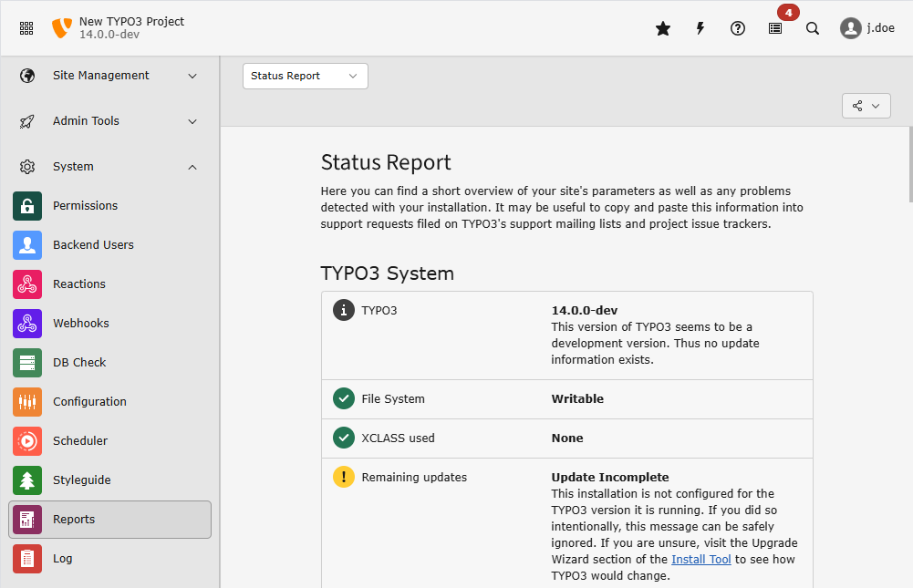Follow the Install Tool link

pos(701,560)
